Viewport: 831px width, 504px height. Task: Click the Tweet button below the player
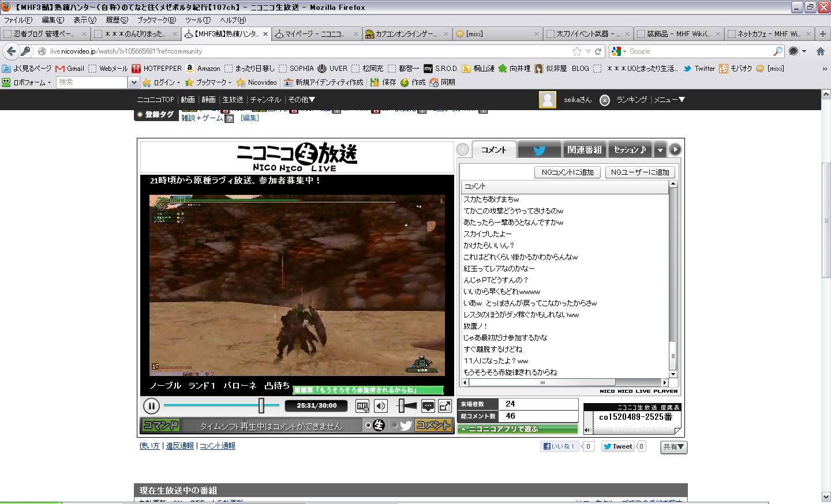pyautogui.click(x=617, y=446)
